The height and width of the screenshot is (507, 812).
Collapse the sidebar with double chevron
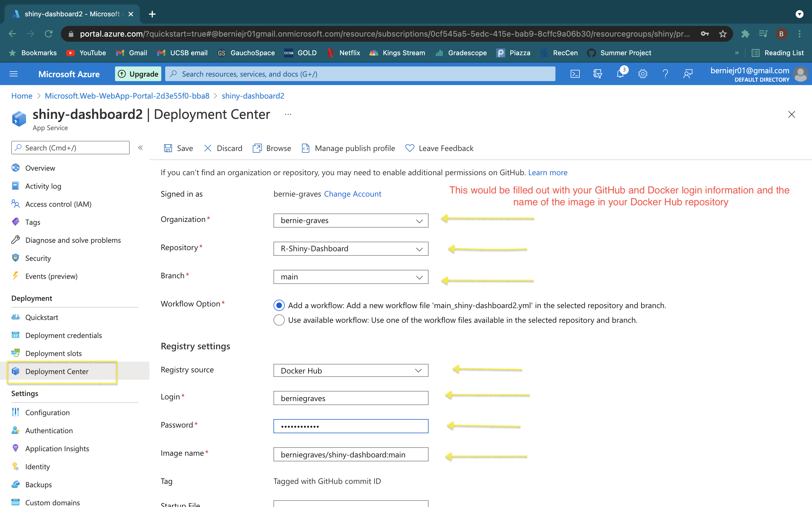click(141, 148)
